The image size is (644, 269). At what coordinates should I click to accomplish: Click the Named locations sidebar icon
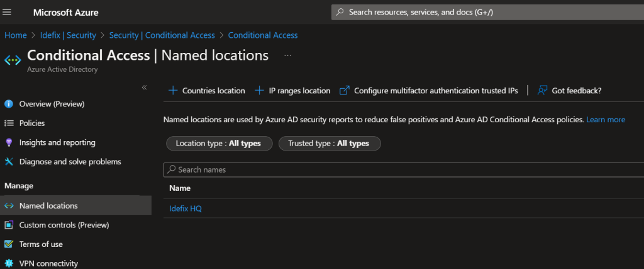coord(9,205)
